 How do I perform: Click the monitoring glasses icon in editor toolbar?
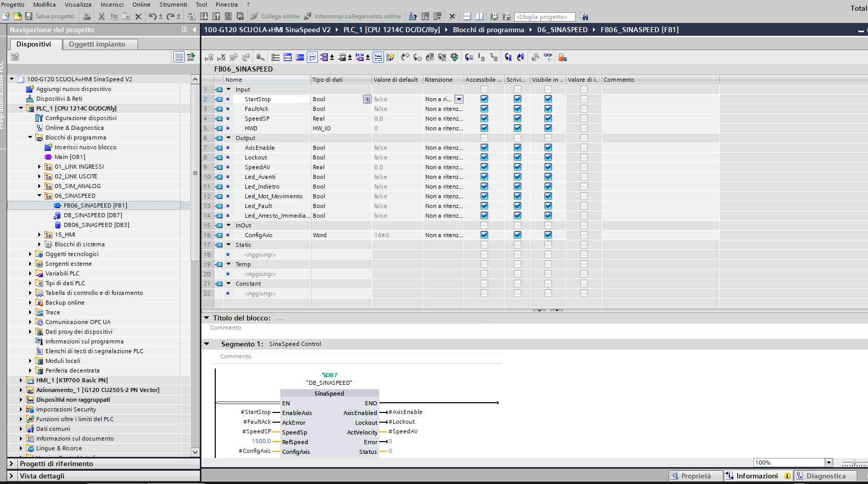pyautogui.click(x=548, y=57)
